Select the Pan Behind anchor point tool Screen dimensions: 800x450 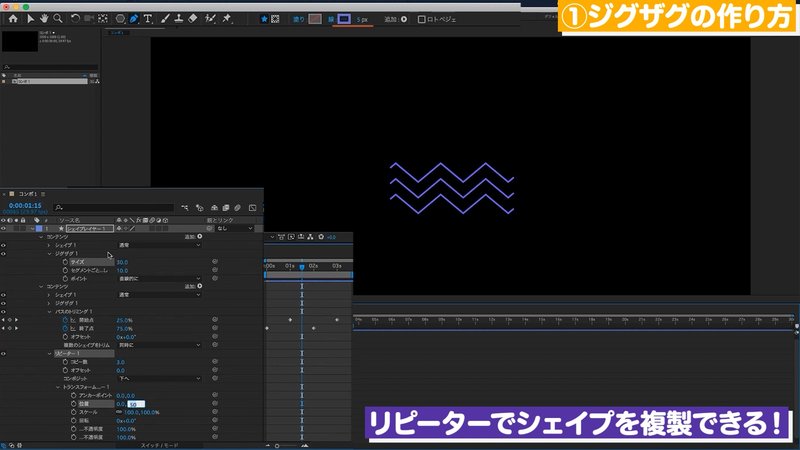[103, 19]
